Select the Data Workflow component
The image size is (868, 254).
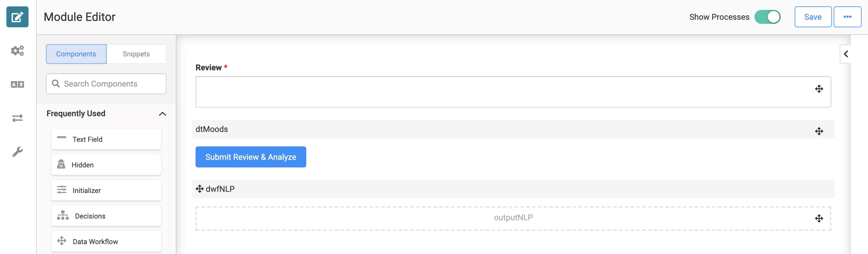point(106,241)
